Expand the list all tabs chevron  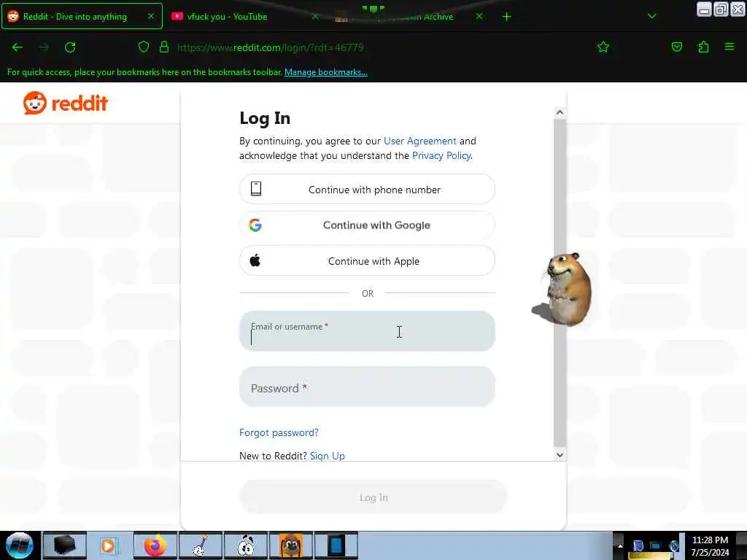pyautogui.click(x=651, y=16)
